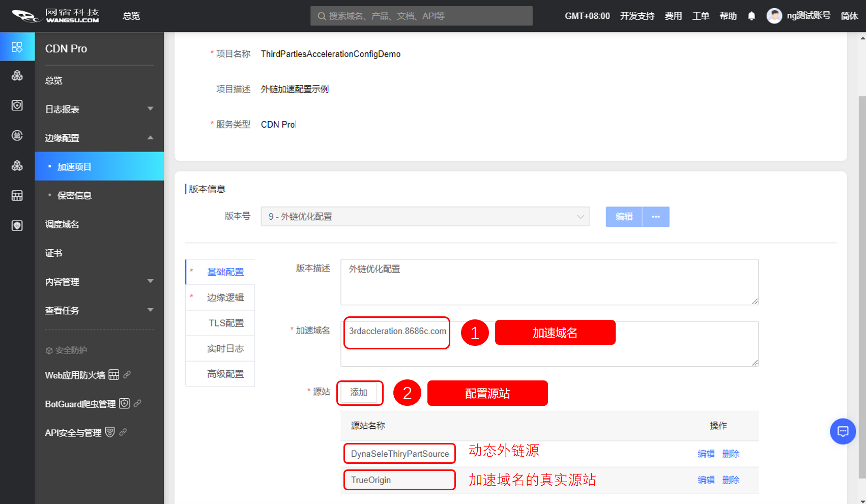The image size is (866, 504).
Task: Delete the TrueOrigin origin
Action: tap(731, 480)
